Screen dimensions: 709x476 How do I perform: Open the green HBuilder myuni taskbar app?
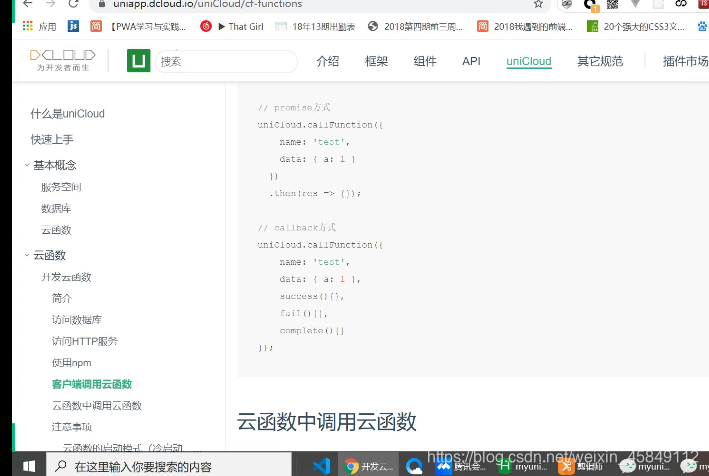(x=522, y=466)
